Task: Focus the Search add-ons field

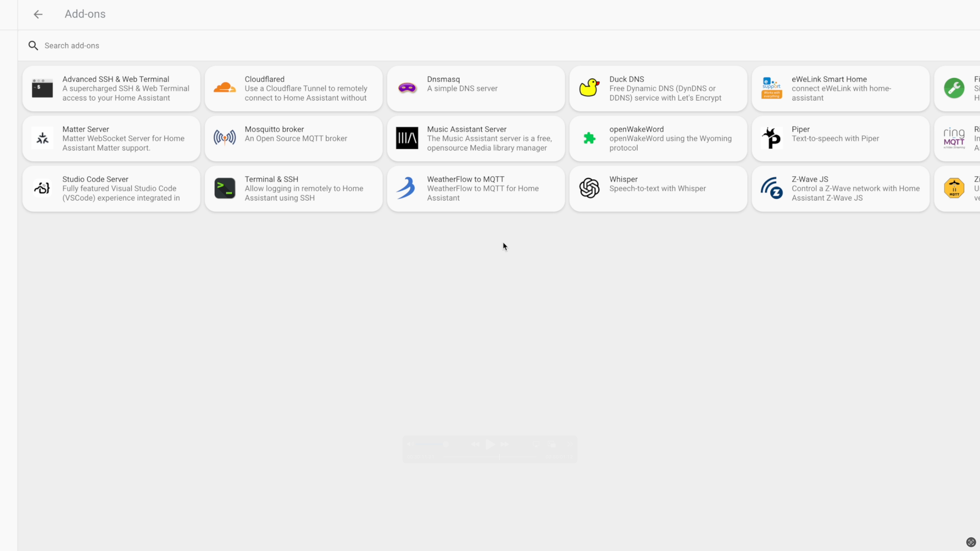Action: coord(500,46)
